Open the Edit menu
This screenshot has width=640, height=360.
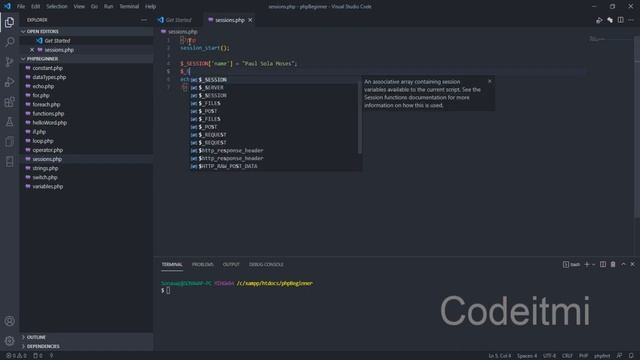36,7
